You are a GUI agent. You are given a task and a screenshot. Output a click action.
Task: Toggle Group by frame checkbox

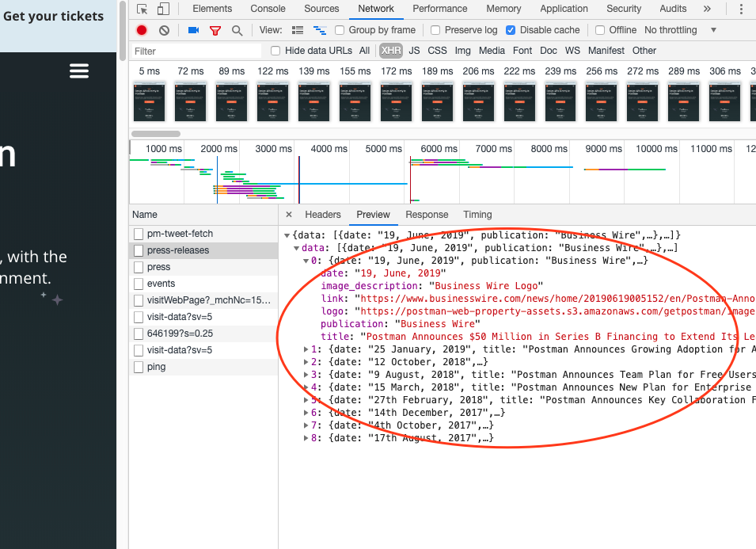point(340,30)
